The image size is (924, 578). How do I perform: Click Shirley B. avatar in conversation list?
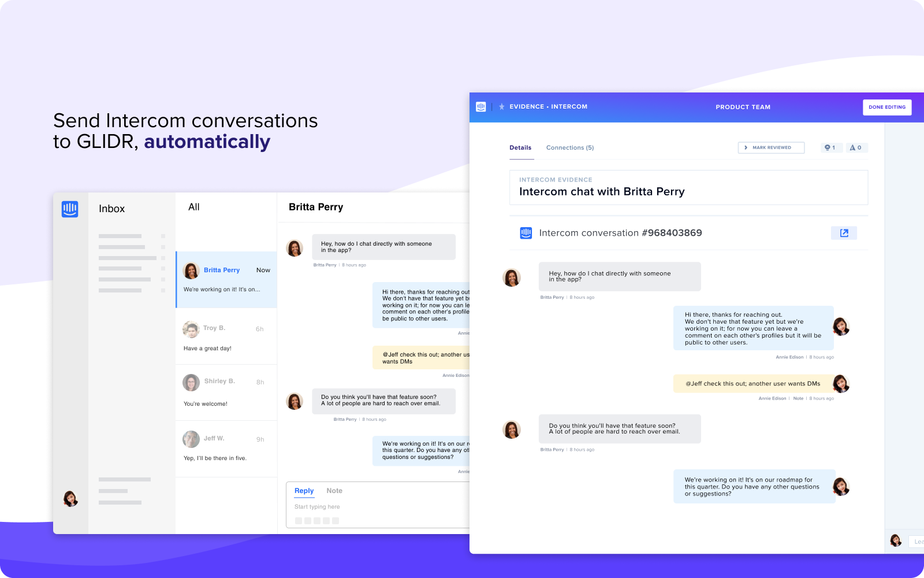pos(191,382)
